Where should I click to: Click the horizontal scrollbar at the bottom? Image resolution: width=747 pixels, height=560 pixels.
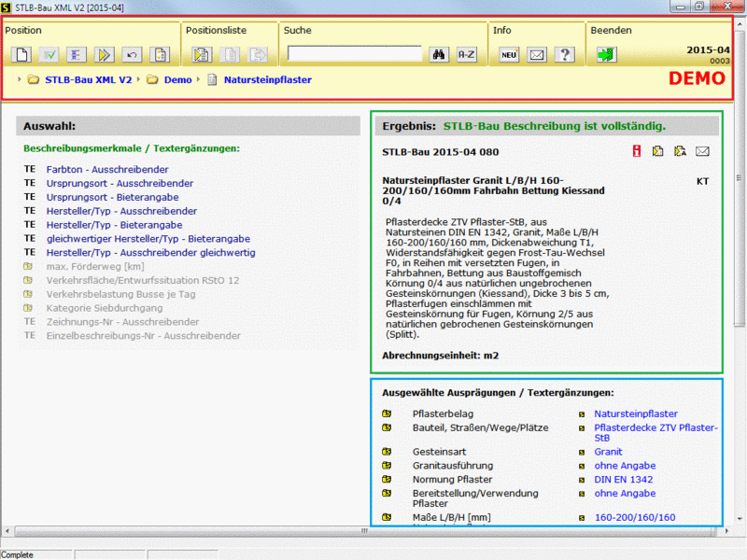coord(366,530)
